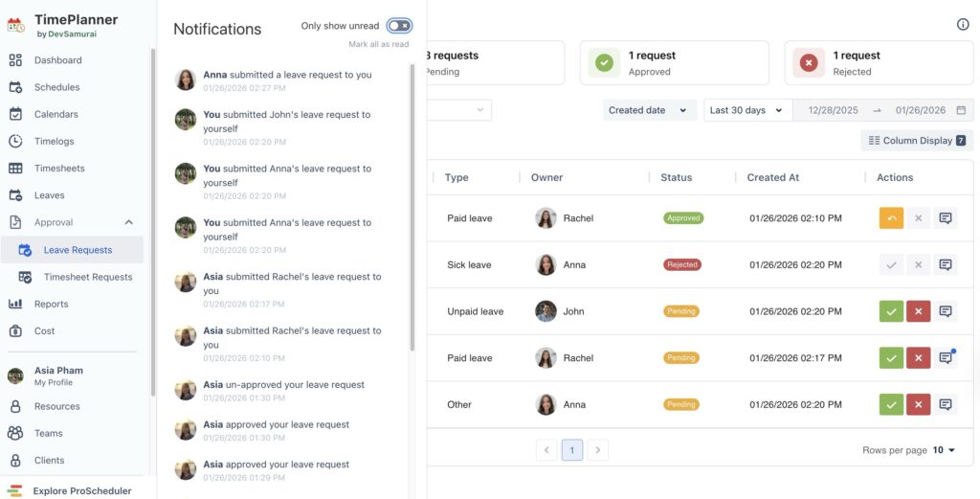Click the orange undo approval icon for Rachel
Viewport: 980px width, 499px height.
[891, 218]
